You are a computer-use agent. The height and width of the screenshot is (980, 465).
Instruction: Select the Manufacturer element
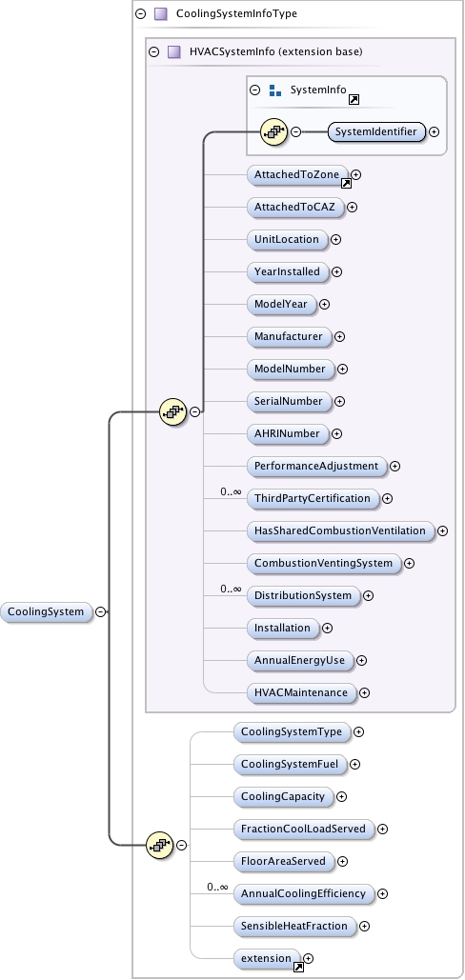[289, 336]
